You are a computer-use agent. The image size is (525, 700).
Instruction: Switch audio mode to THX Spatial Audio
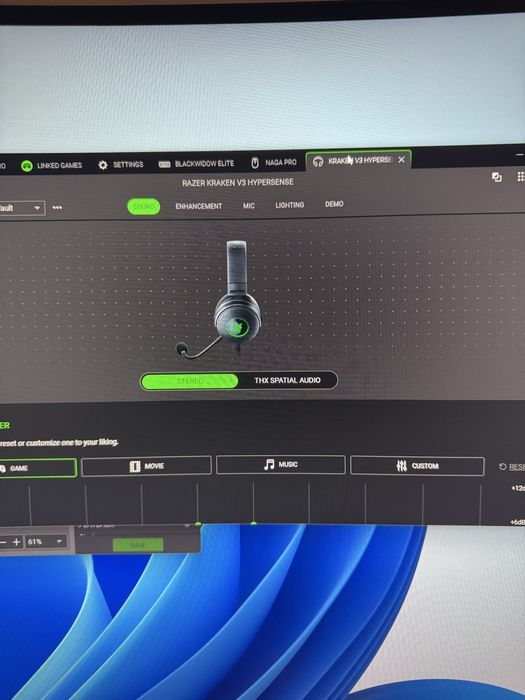(288, 380)
